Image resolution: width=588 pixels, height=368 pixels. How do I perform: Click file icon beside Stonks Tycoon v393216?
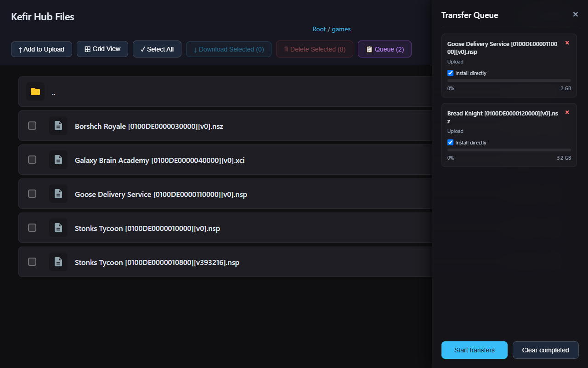click(x=58, y=262)
